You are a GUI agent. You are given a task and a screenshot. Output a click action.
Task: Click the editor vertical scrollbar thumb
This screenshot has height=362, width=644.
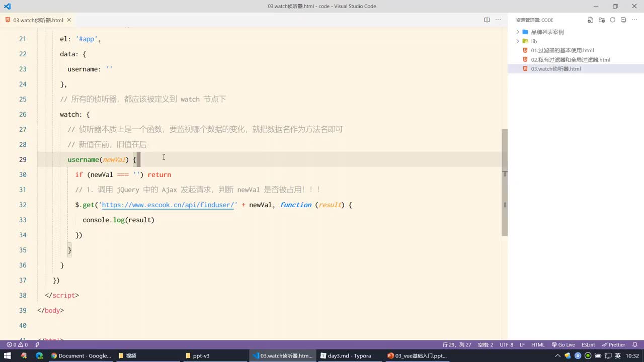point(505,182)
